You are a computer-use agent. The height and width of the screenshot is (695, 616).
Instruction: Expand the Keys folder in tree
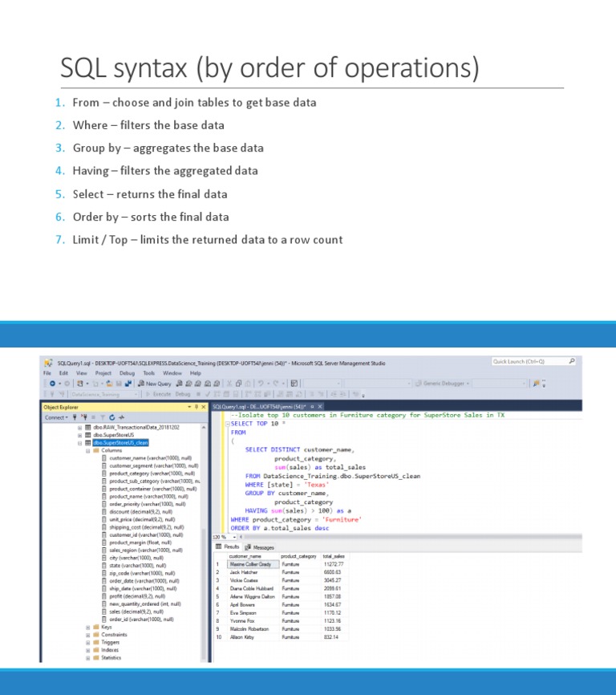pyautogui.click(x=88, y=627)
